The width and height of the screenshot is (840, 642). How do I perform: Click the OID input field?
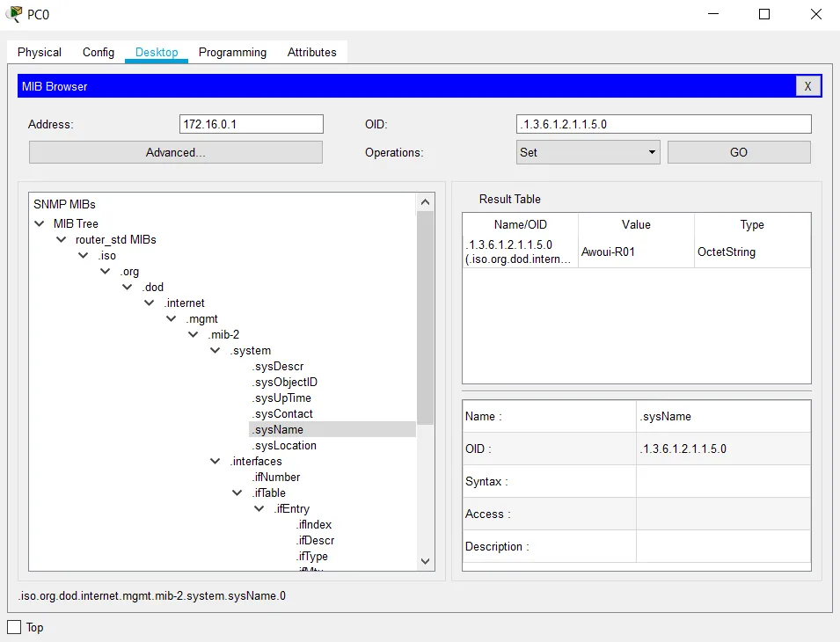tap(664, 124)
